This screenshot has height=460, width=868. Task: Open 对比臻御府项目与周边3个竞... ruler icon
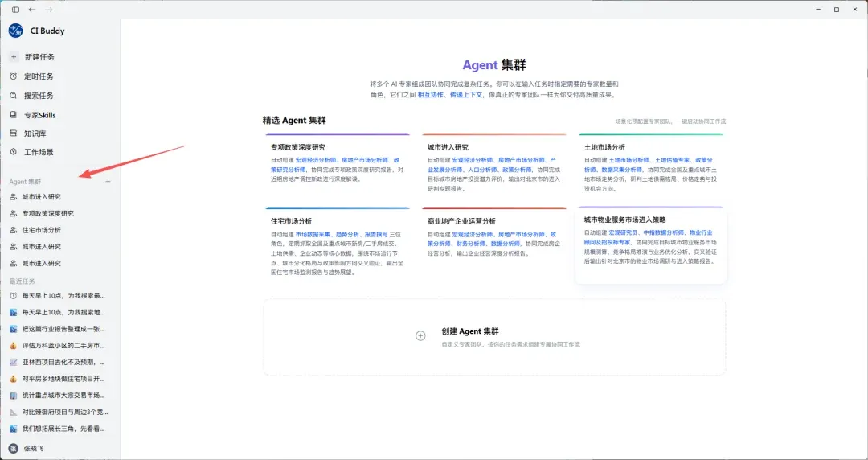click(x=14, y=412)
